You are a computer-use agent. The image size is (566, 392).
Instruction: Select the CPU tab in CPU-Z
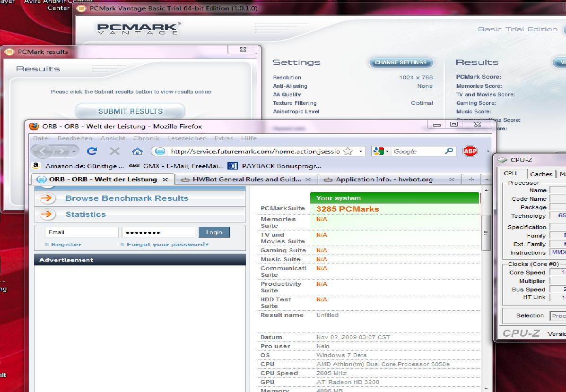[510, 173]
